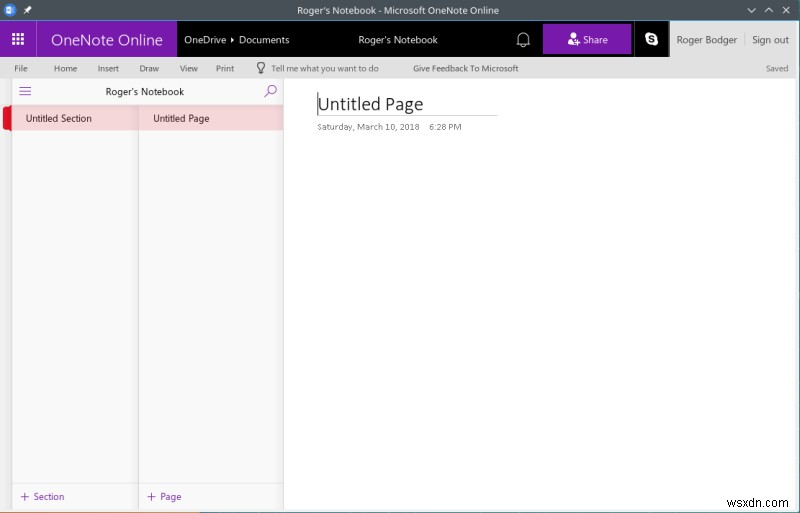Click the Tell me what you want to do box

(324, 68)
